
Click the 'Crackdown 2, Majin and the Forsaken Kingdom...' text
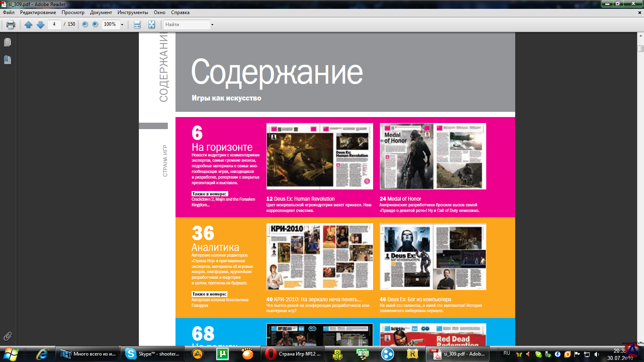click(223, 202)
